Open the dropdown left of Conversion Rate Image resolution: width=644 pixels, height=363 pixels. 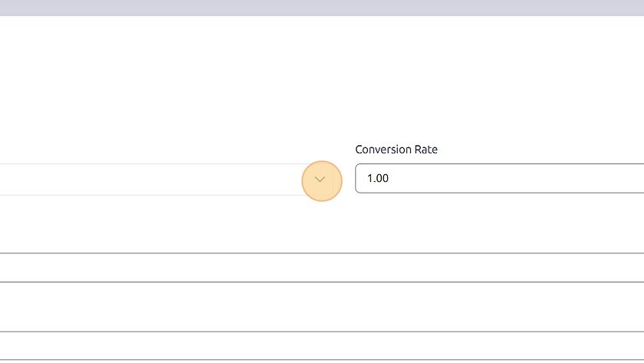pos(320,180)
